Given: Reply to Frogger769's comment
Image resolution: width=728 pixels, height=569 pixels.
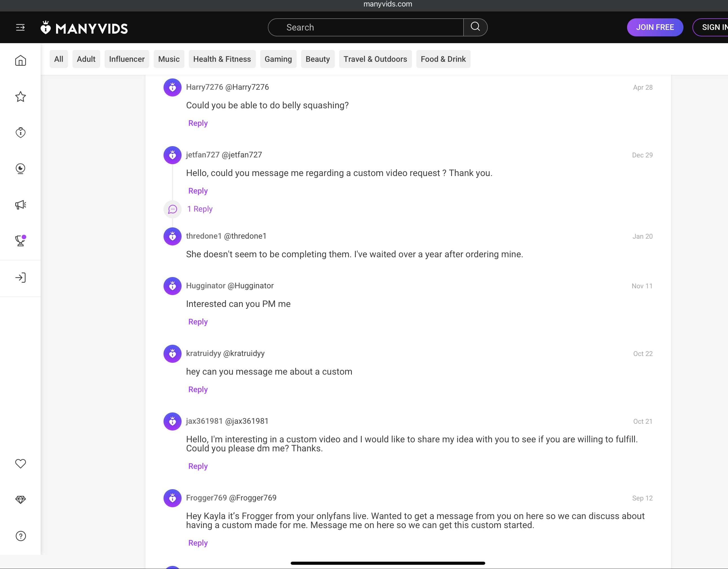Looking at the screenshot, I should pos(198,543).
